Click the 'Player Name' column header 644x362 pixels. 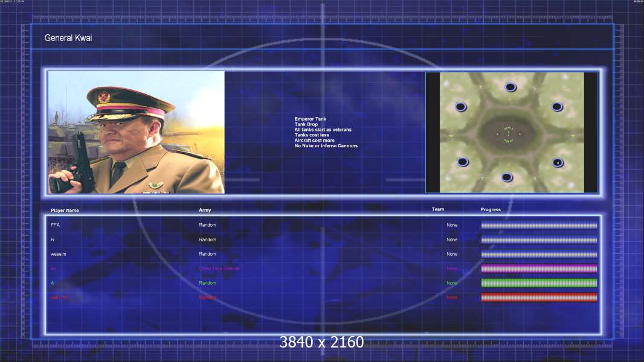click(65, 211)
